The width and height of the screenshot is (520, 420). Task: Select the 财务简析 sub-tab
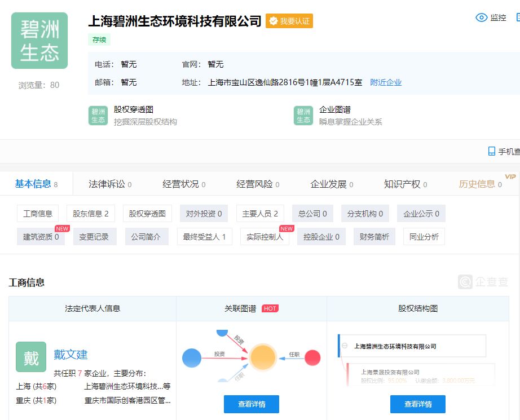374,237
